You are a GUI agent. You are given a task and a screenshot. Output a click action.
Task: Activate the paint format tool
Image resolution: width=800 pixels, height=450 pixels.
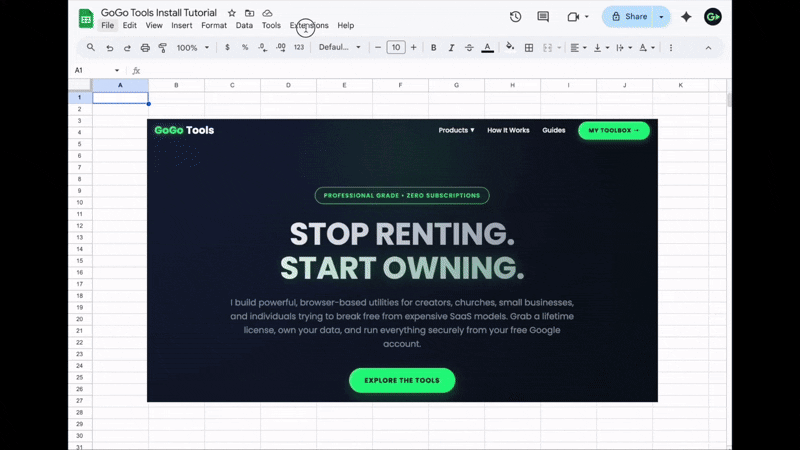(163, 47)
